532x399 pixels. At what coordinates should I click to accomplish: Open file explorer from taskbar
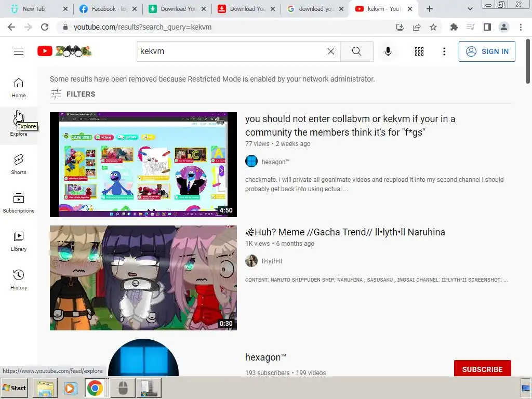click(45, 388)
